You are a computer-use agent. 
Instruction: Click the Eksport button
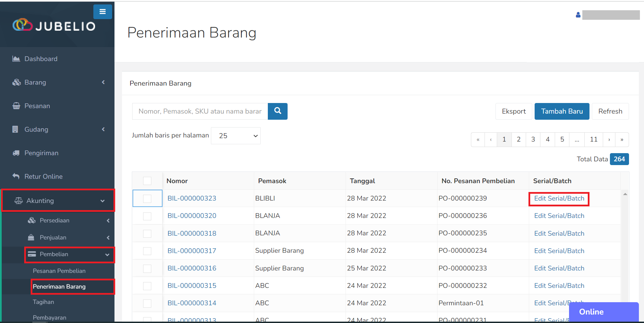pyautogui.click(x=513, y=111)
